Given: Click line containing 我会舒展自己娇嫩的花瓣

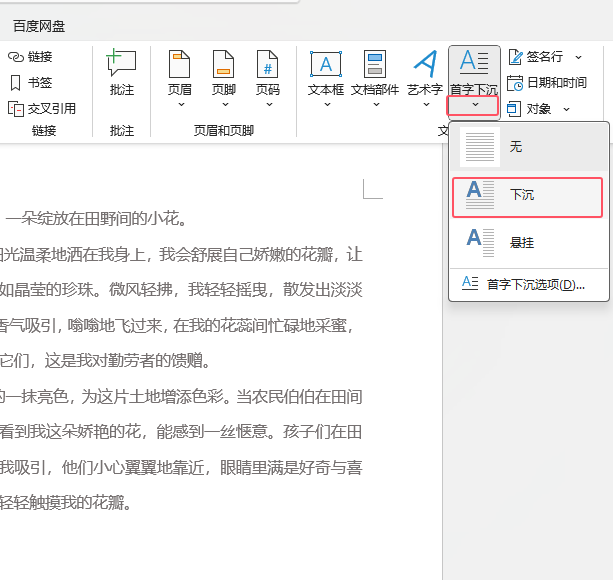Looking at the screenshot, I should pos(181,254).
